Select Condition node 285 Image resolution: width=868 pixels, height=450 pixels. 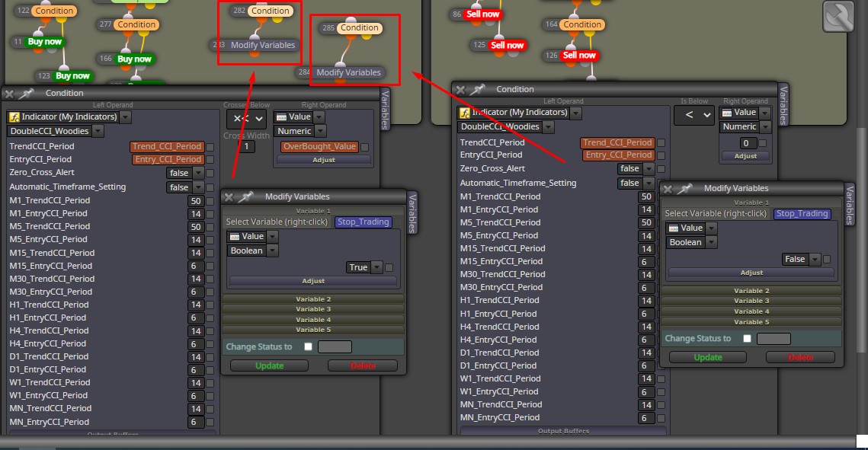359,27
